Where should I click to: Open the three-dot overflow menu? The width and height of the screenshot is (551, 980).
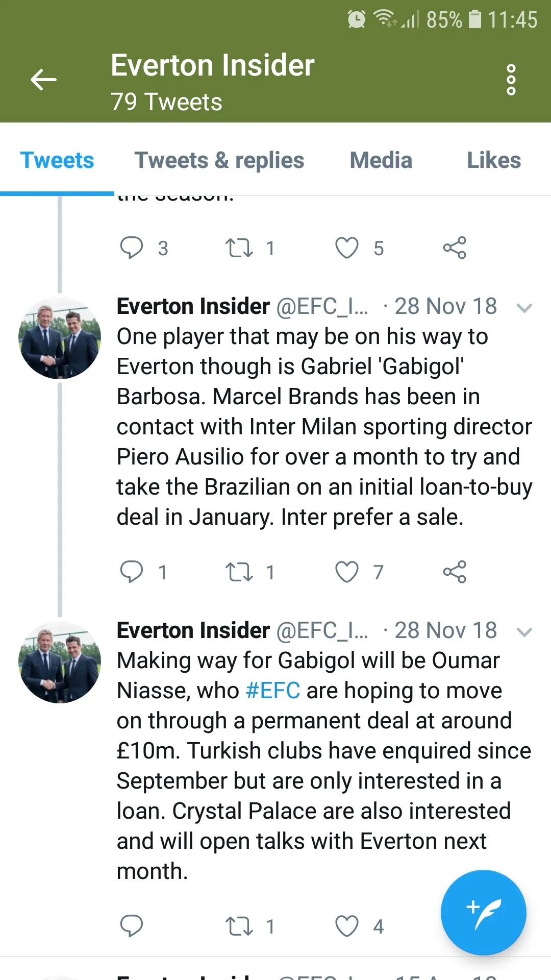[x=511, y=80]
